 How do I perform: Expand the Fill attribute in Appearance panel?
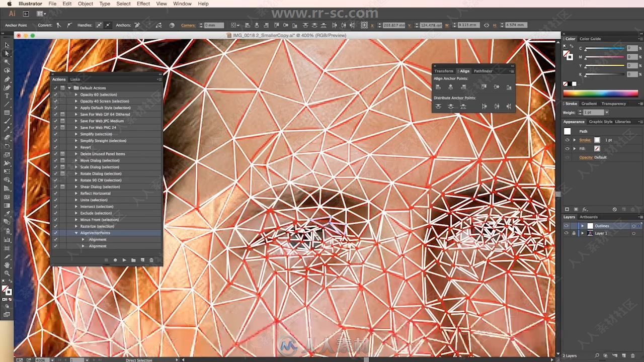(x=574, y=149)
